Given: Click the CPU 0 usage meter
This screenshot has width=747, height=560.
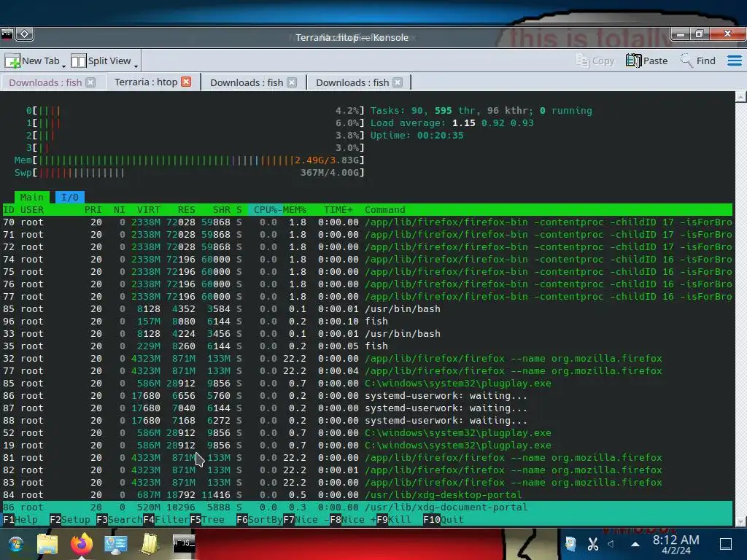Looking at the screenshot, I should point(196,111).
